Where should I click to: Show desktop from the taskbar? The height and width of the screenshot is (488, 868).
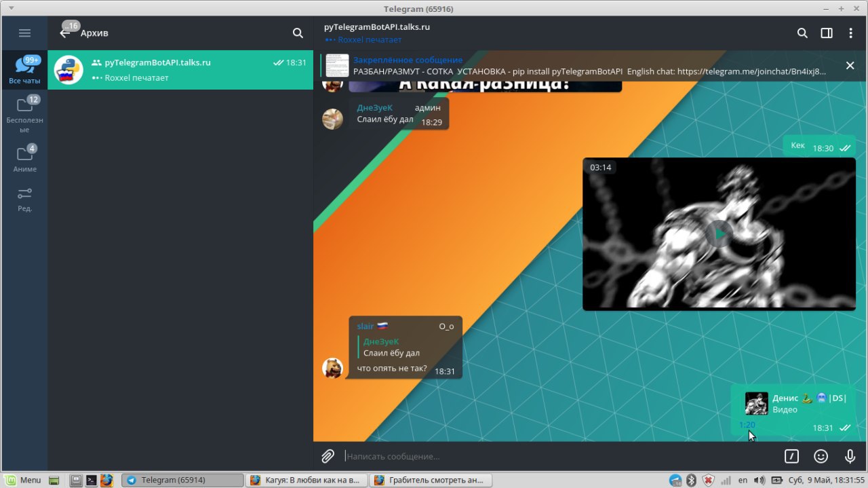54,480
